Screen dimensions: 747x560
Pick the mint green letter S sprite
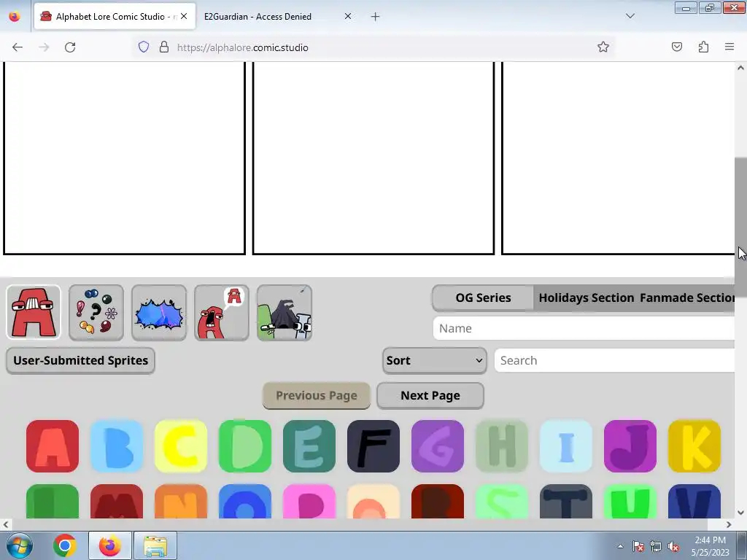(x=502, y=502)
